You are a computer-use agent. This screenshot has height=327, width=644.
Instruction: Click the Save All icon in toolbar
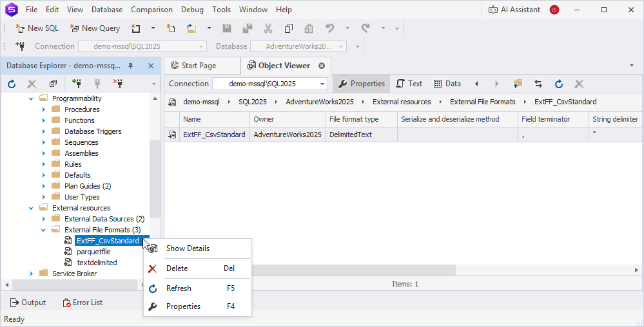(248, 28)
